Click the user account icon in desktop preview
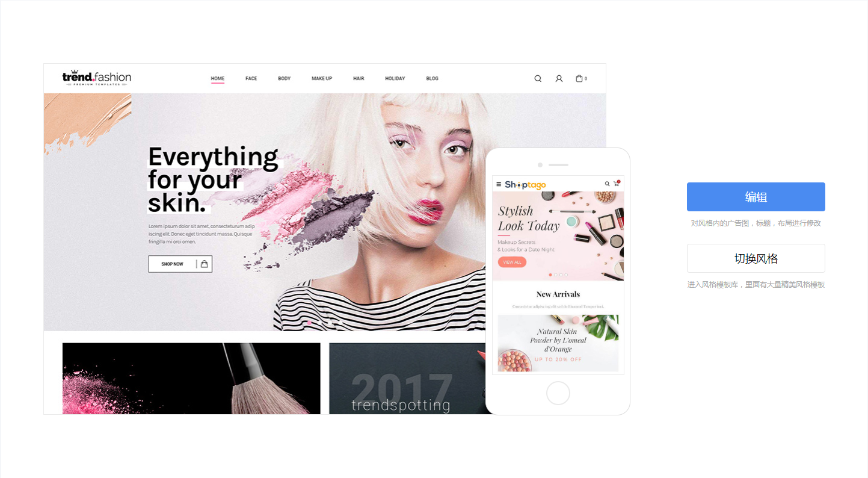 coord(559,78)
